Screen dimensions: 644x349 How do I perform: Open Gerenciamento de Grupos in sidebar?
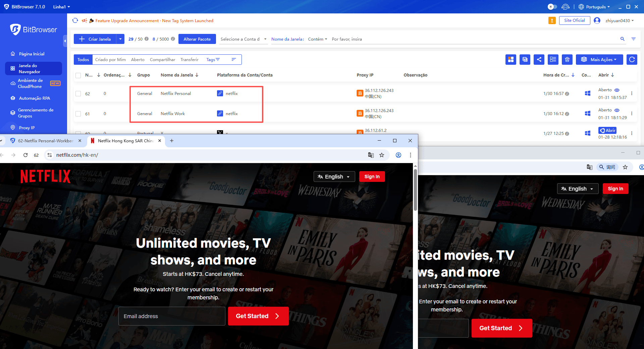pos(34,113)
